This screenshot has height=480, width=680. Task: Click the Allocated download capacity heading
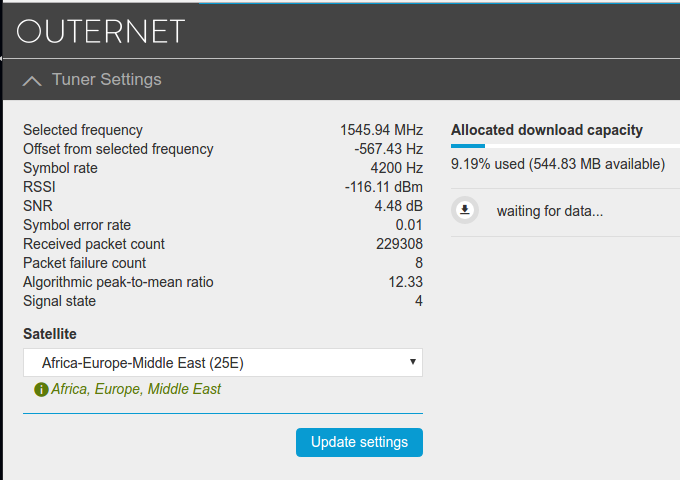[547, 130]
